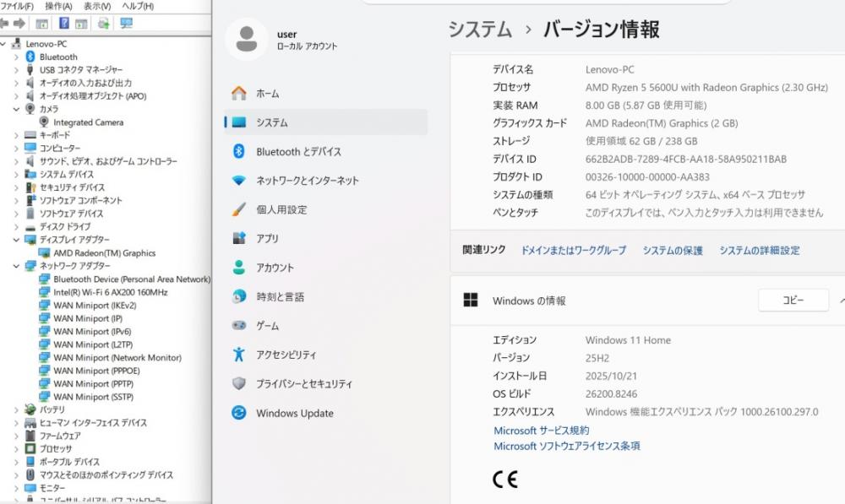The height and width of the screenshot is (504, 845).
Task: Open Bluetooth とデバイス settings
Action: [325, 151]
